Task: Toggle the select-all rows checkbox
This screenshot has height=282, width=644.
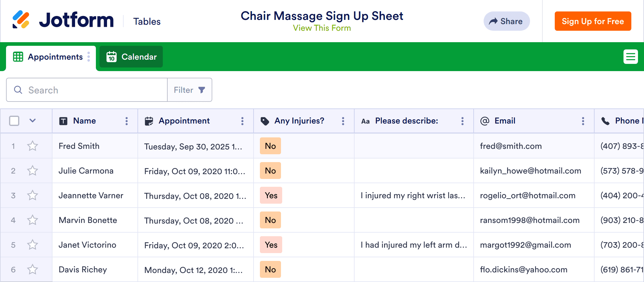Action: (14, 121)
